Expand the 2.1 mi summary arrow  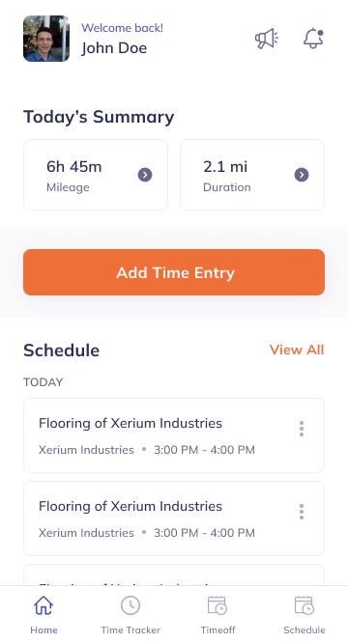pyautogui.click(x=302, y=175)
